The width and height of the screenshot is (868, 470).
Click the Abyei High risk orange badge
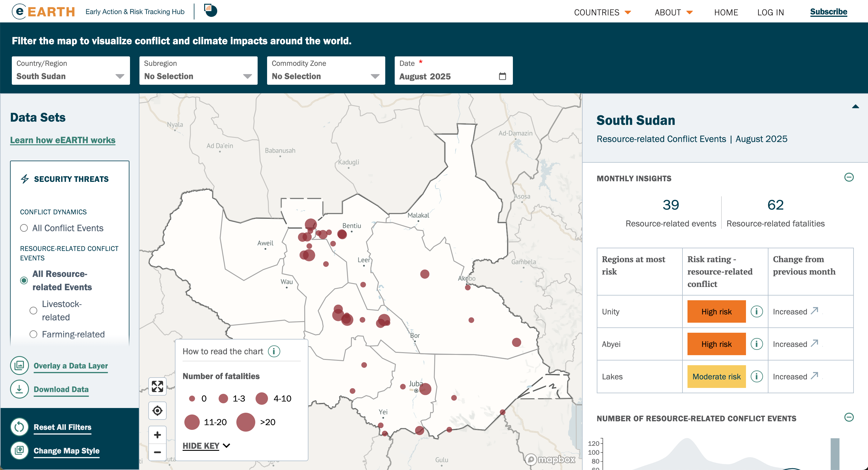point(716,344)
